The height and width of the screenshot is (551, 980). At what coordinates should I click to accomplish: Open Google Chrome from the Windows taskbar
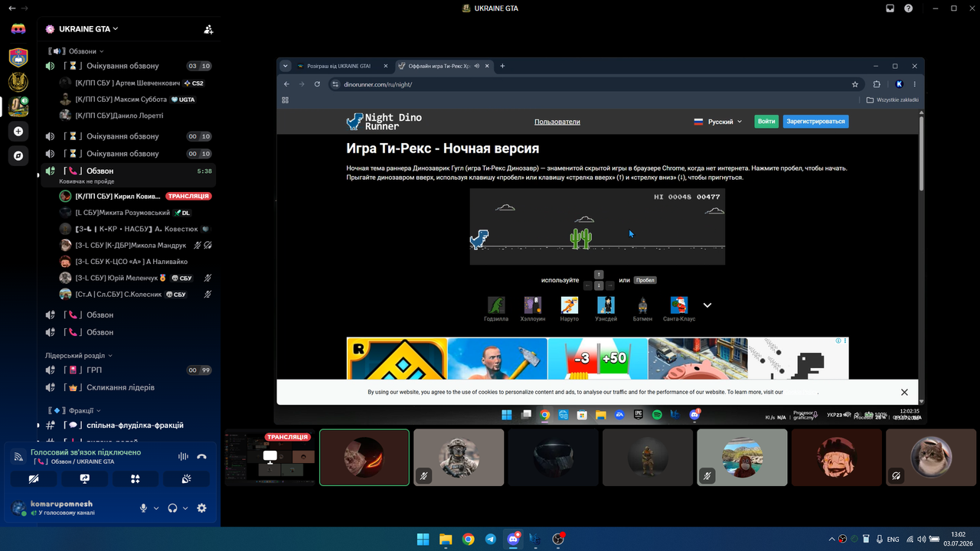coord(468,540)
